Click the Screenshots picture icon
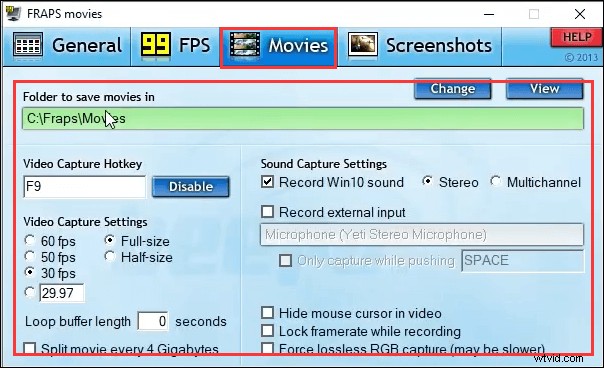The height and width of the screenshot is (368, 604). 362,45
